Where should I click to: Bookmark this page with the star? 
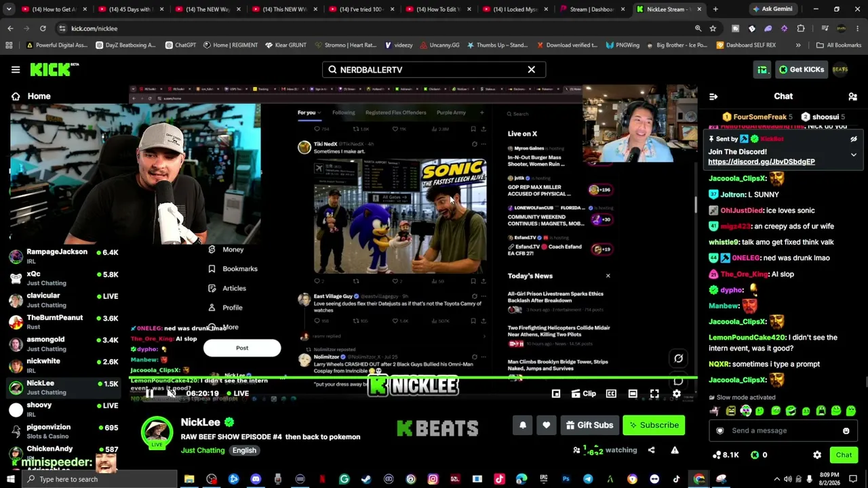coord(713,28)
